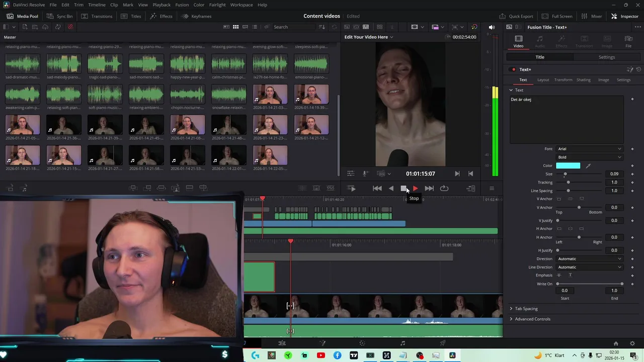This screenshot has width=644, height=362.
Task: Open the Fusion menu
Action: [182, 5]
